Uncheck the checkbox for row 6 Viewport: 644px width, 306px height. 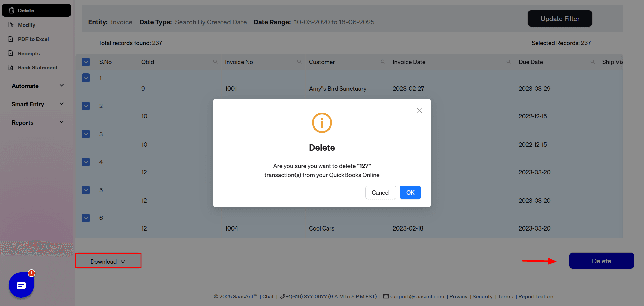click(86, 218)
